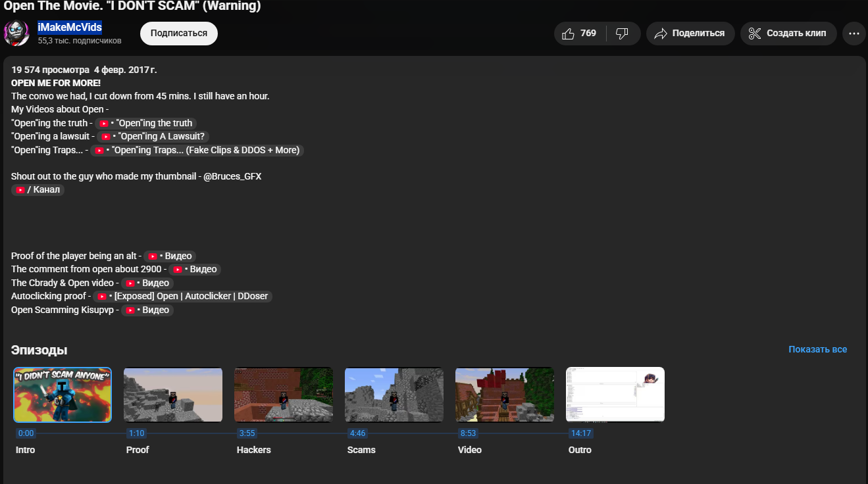Click the Подписаться subscribe button
This screenshot has width=868, height=484.
coord(179,34)
